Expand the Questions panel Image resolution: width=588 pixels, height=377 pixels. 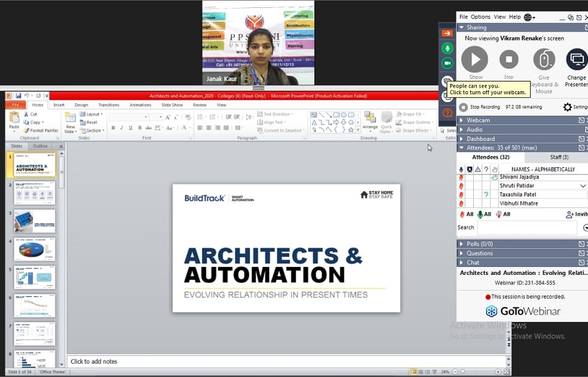click(479, 253)
